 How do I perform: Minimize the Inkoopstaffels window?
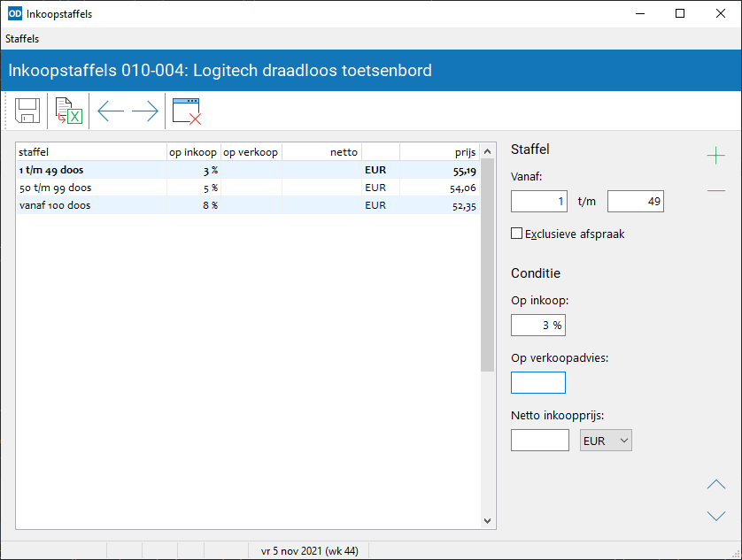[640, 14]
